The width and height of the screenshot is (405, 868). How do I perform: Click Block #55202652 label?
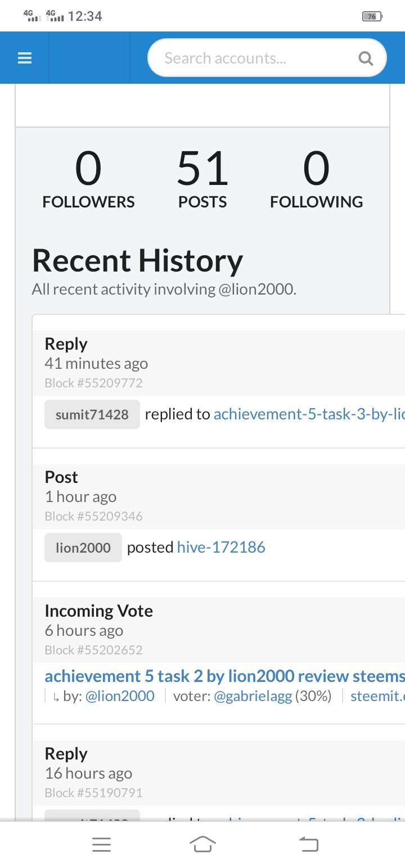pos(93,650)
